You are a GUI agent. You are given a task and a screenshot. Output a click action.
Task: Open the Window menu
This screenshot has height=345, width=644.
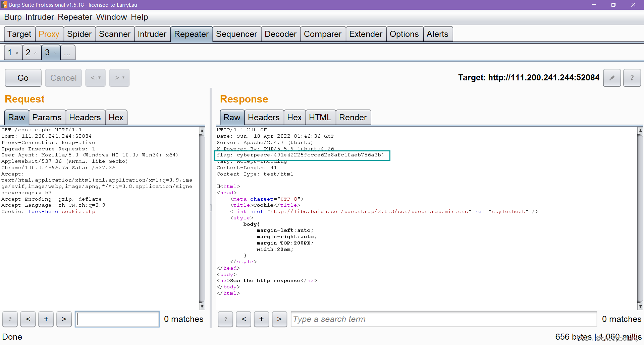click(111, 17)
